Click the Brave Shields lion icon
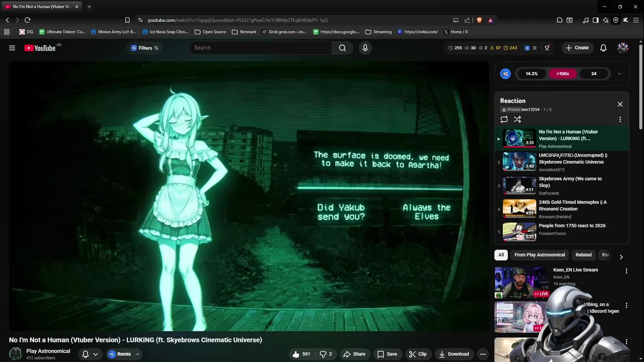The width and height of the screenshot is (644, 362). pyautogui.click(x=479, y=20)
